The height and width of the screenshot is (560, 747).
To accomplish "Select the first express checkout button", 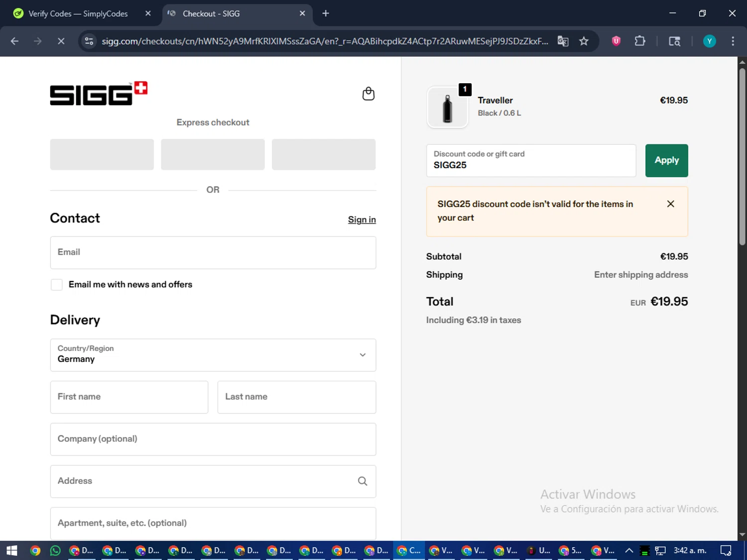I will pyautogui.click(x=102, y=154).
